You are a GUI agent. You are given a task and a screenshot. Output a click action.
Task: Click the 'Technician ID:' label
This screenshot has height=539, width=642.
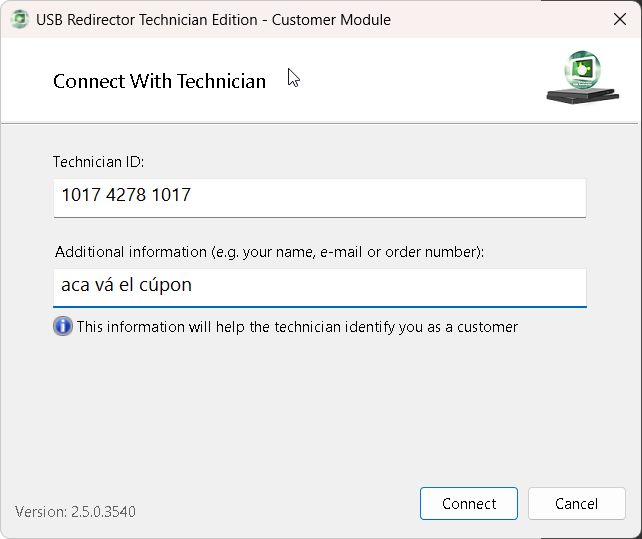pyautogui.click(x=99, y=162)
